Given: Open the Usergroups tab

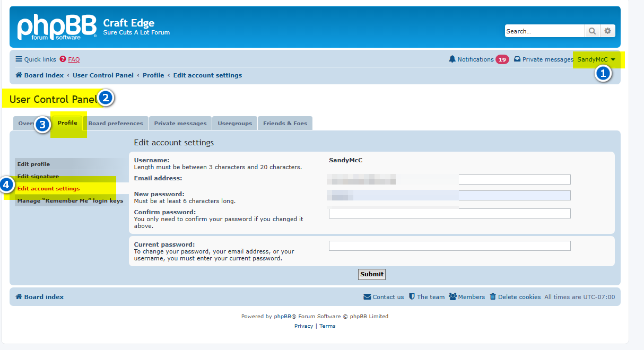Looking at the screenshot, I should tap(234, 124).
